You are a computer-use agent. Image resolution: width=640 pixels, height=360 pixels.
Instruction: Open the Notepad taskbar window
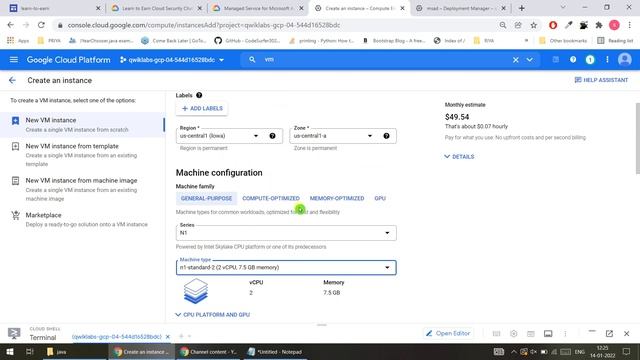pyautogui.click(x=275, y=351)
